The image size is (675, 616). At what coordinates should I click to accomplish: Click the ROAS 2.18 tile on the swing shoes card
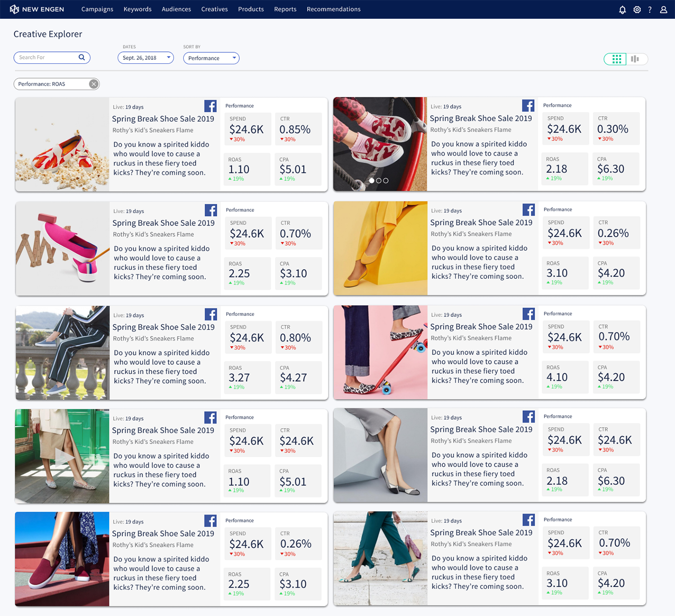565,169
